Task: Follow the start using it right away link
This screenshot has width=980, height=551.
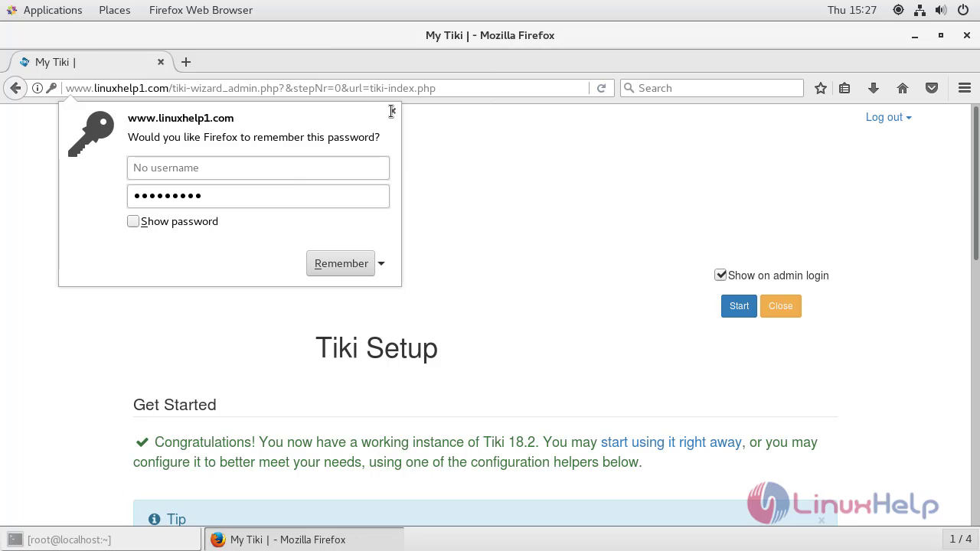Action: click(671, 442)
